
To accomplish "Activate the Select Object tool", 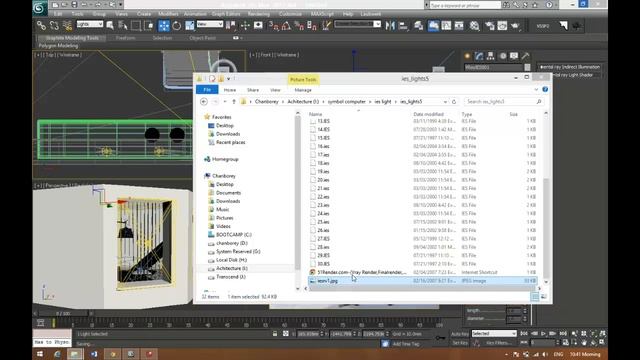I will coord(110,26).
